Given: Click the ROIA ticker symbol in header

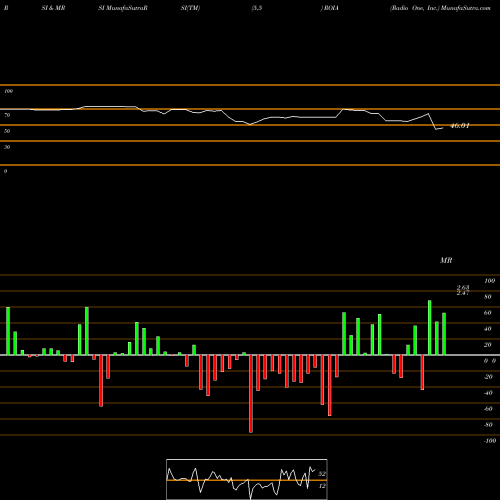Looking at the screenshot, I should pos(331,8).
